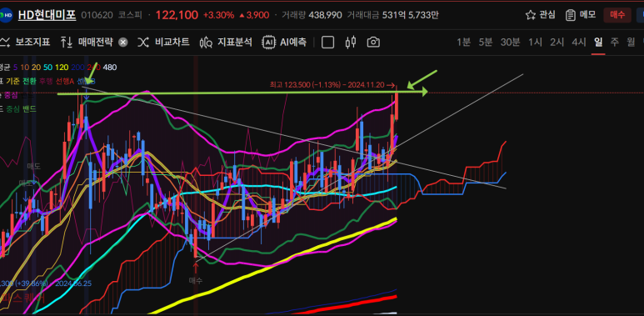The width and height of the screenshot is (644, 316).
Task: Open the 보조지표 indicators tool
Action: click(26, 42)
